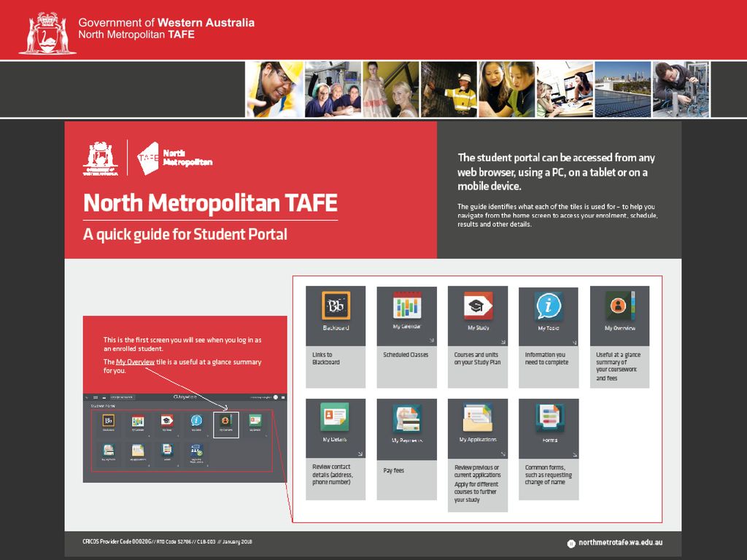Click 'Courses and units on your Study Plan' text
Image resolution: width=747 pixels, height=560 pixels.
point(477,358)
